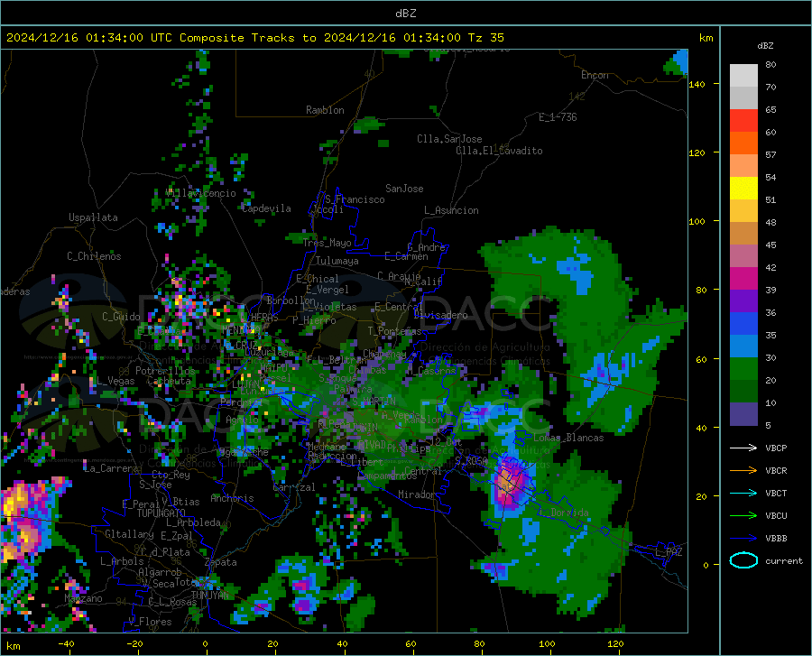Click the dBZ title at top

pos(405,14)
